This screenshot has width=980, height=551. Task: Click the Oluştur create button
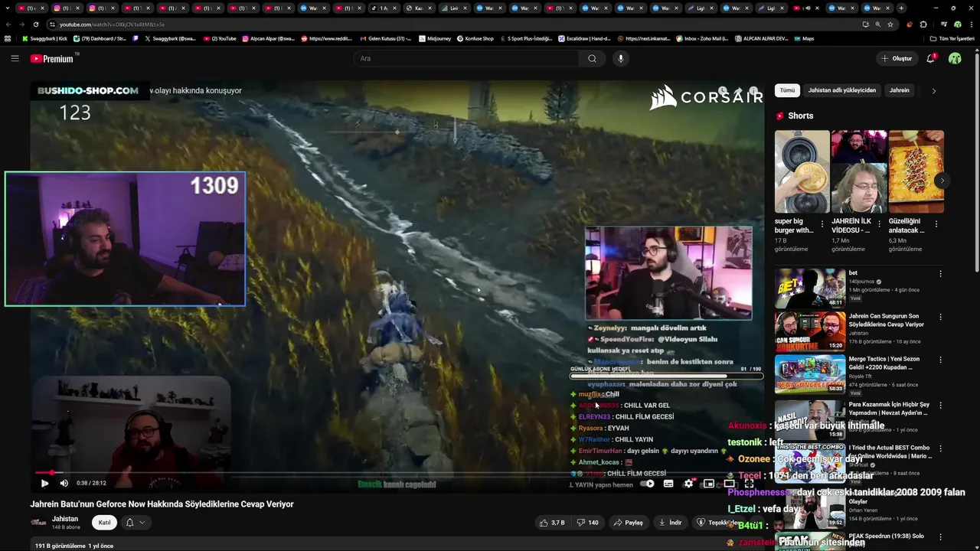(x=897, y=58)
